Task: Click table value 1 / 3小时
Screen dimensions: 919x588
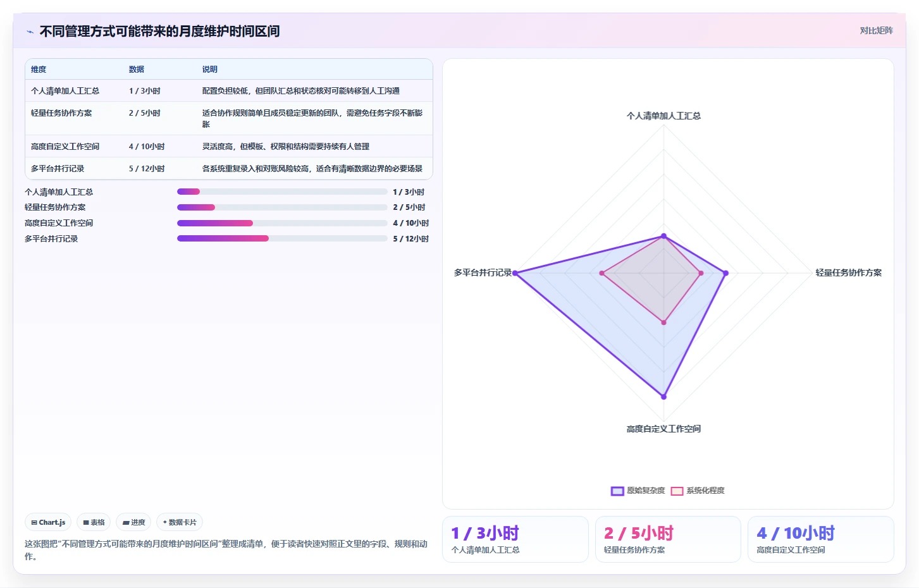Action: click(x=145, y=91)
